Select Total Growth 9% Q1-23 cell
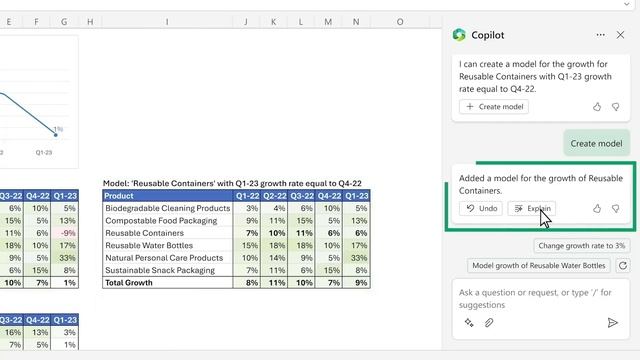This screenshot has height=360, width=640. [356, 282]
